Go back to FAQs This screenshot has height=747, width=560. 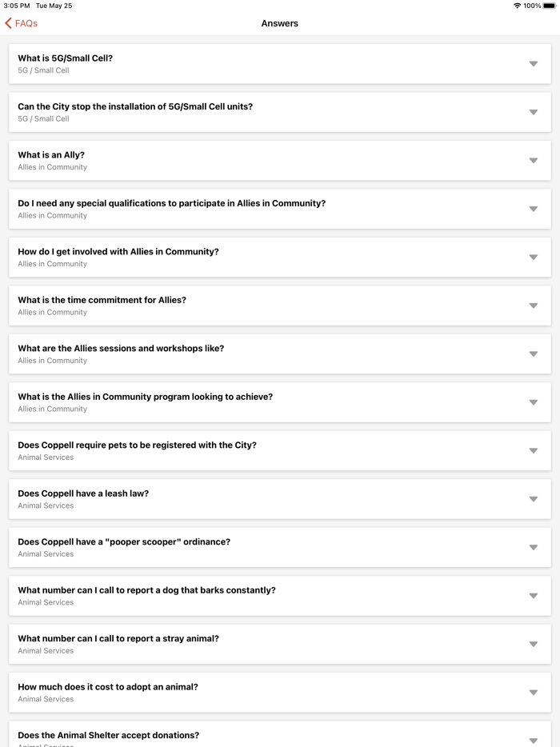(22, 23)
